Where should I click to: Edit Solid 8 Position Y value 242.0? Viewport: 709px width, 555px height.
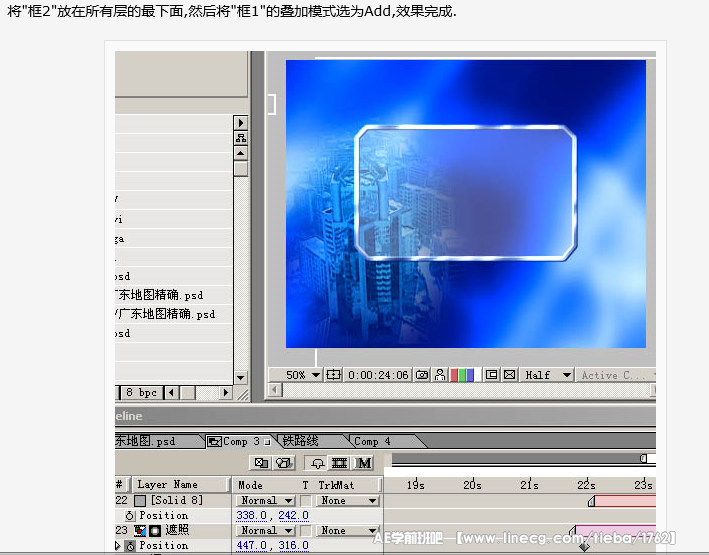pyautogui.click(x=293, y=516)
